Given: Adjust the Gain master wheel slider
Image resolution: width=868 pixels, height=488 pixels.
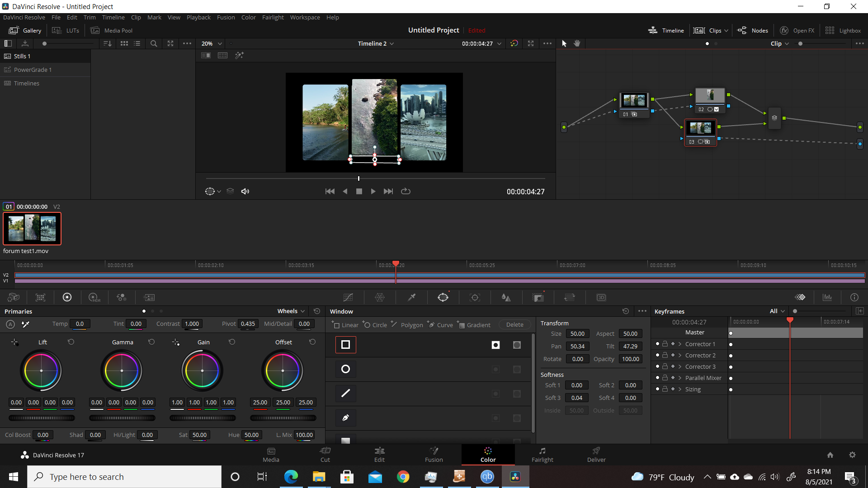Looking at the screenshot, I should [203, 418].
